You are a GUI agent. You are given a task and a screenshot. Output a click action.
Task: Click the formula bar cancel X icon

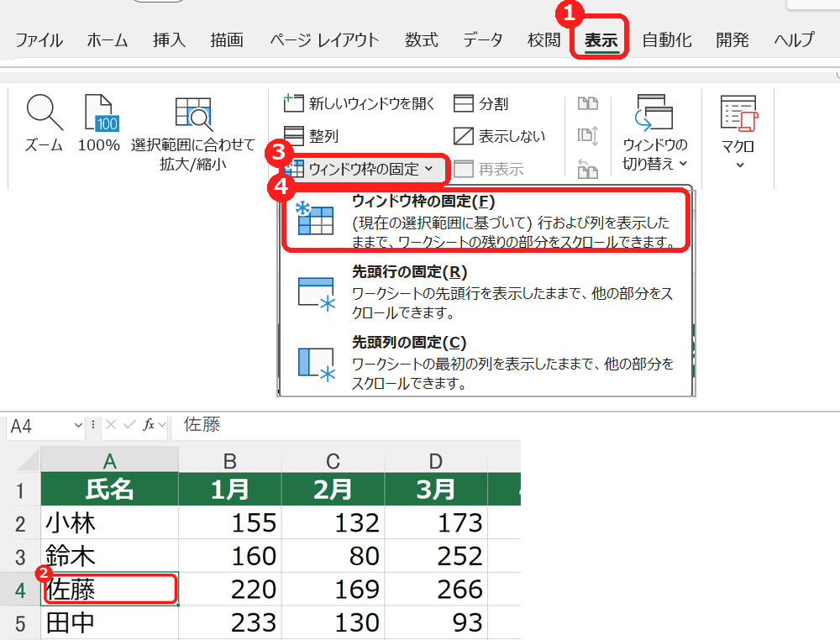point(111,425)
